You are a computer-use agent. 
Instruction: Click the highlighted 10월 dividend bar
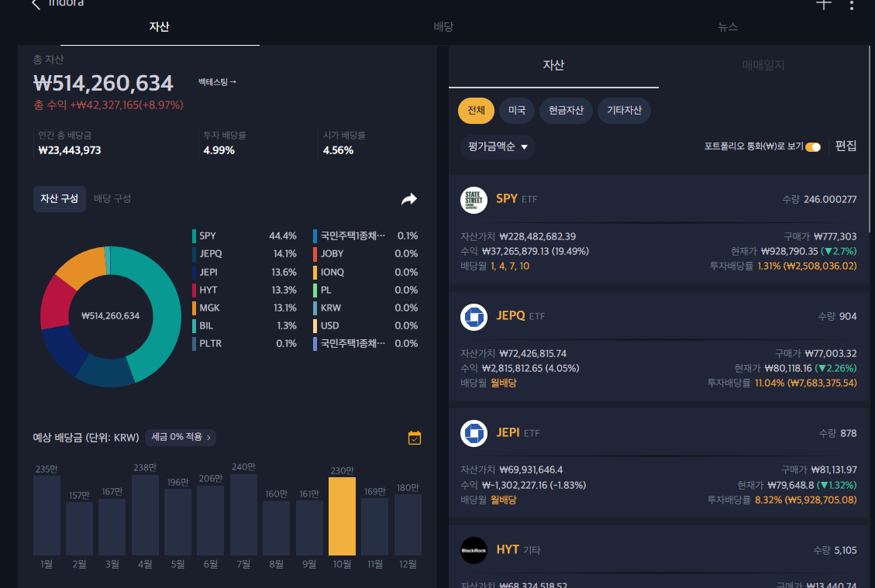pos(342,515)
